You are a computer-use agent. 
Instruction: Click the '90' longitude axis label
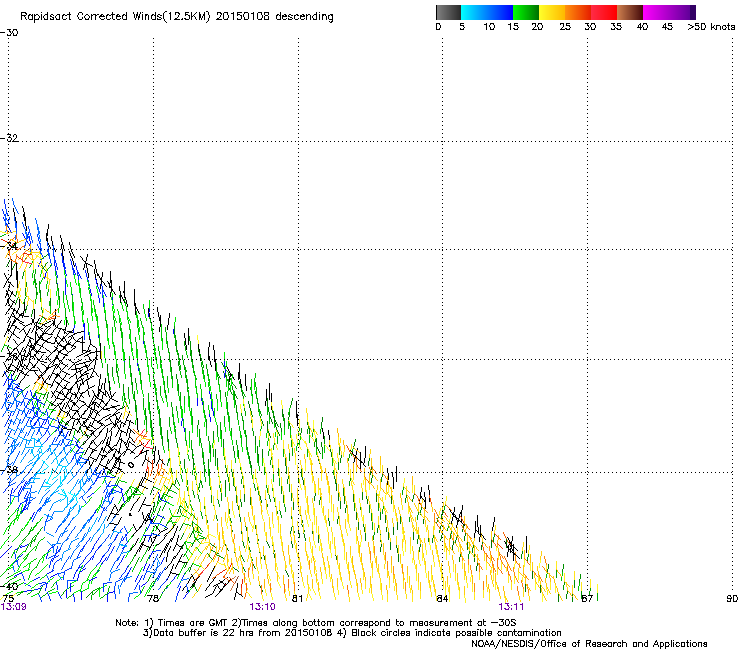pos(732,599)
